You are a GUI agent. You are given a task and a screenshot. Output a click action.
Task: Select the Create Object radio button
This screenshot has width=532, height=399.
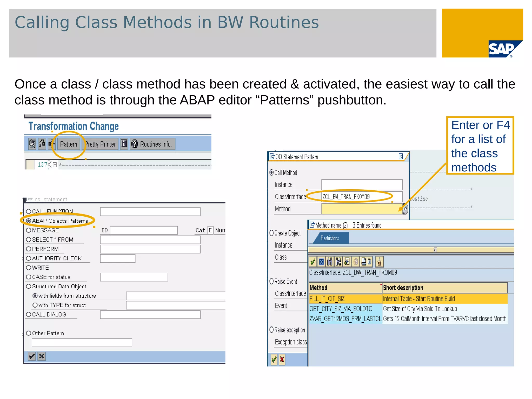271,233
